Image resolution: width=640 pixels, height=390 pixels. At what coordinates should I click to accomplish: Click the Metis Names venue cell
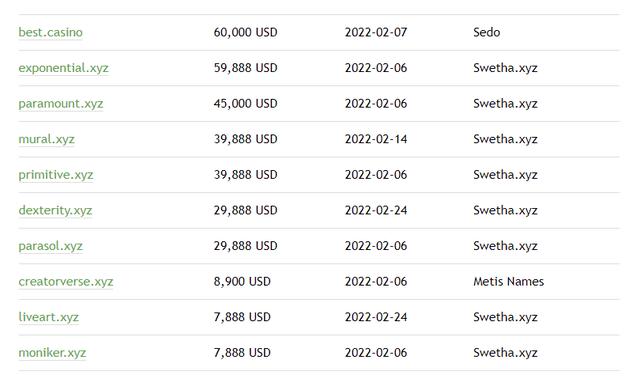tap(509, 281)
